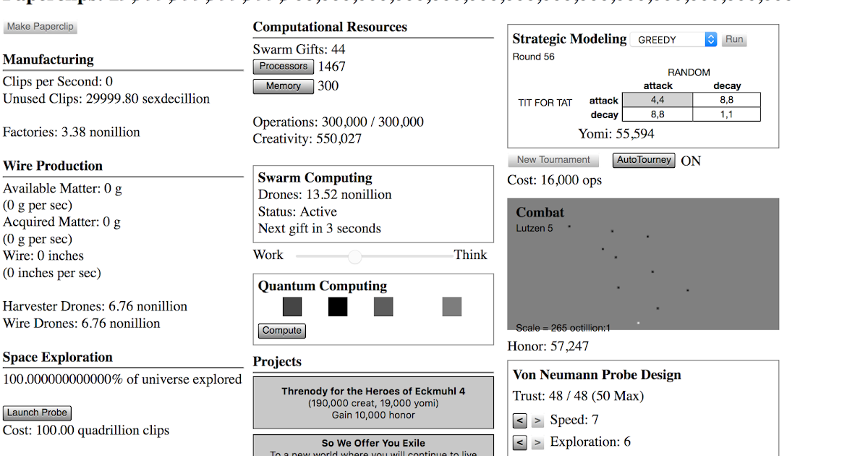Click the lightest gray quantum chip
This screenshot has width=868, height=456.
tap(452, 307)
